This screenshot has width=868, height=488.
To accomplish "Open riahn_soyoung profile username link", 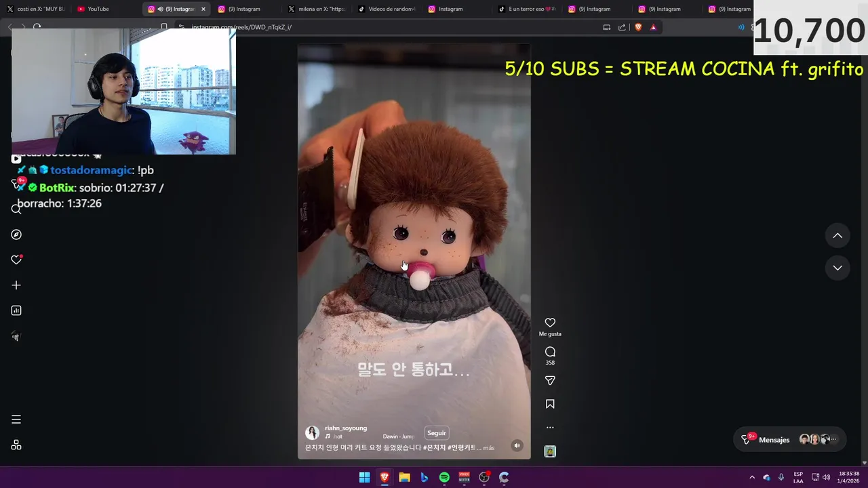I will pos(346,428).
